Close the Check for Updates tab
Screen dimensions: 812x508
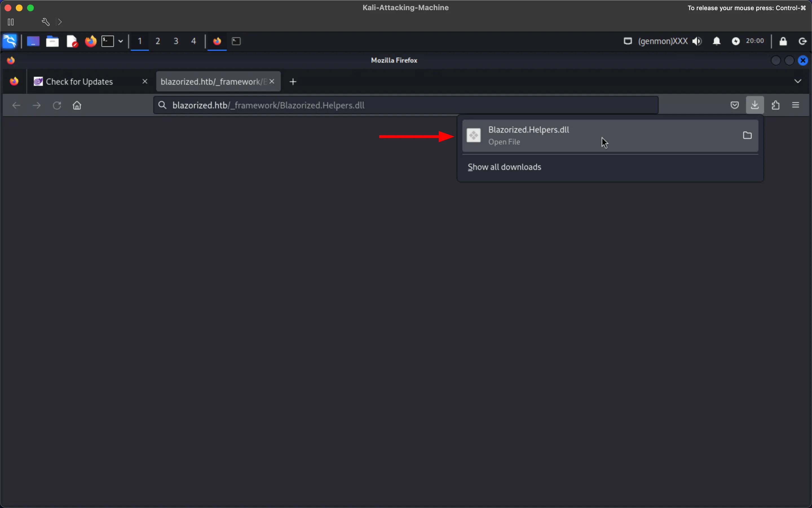(x=145, y=81)
